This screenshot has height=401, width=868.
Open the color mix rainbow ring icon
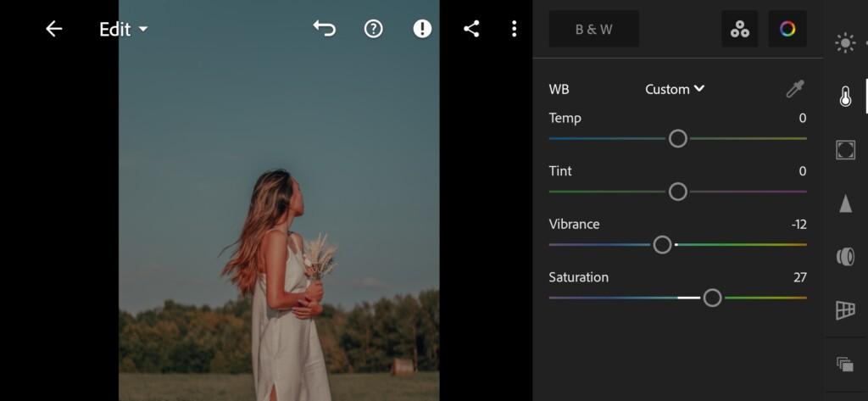click(x=787, y=29)
